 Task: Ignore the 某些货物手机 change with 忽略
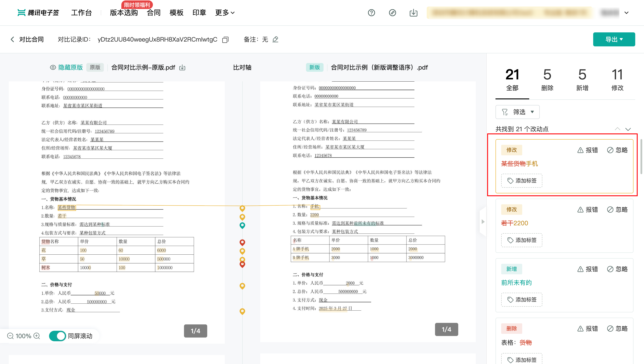[x=617, y=150]
